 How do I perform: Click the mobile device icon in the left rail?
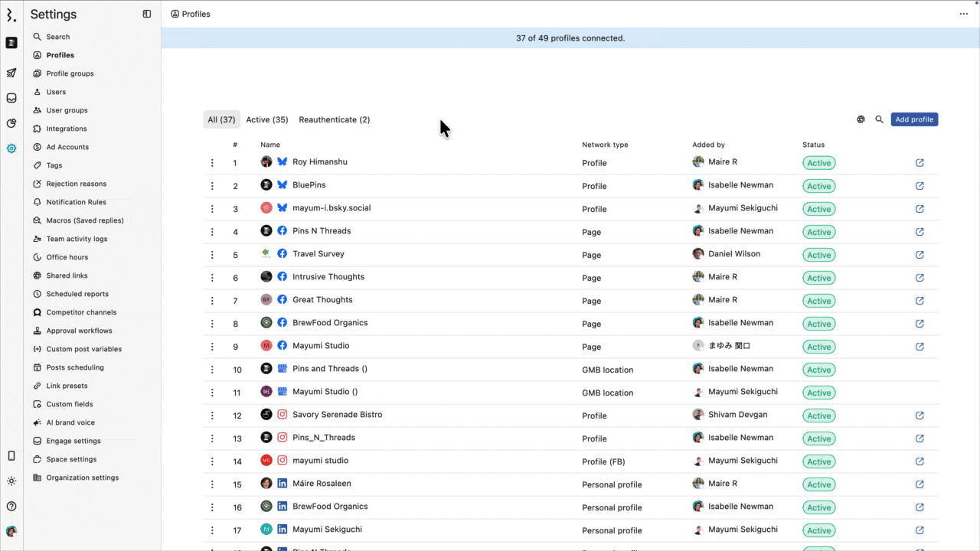pos(11,455)
